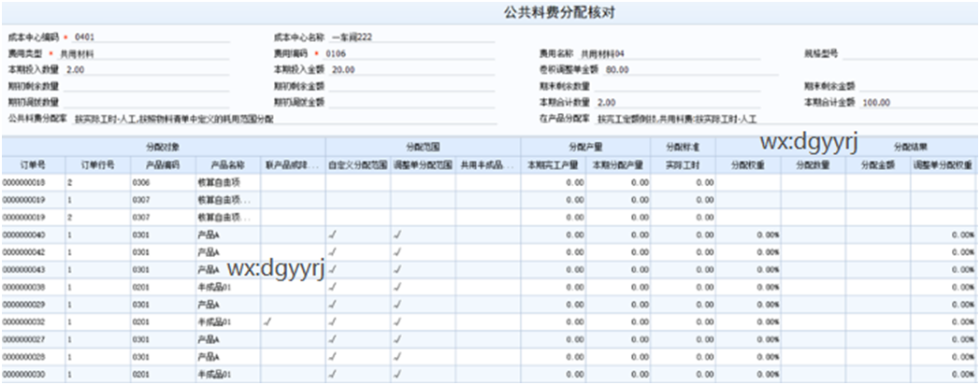Screen dimensions: 980x385
Task: Toggle custom range check in order 0000000029 row
Action: coord(333,305)
